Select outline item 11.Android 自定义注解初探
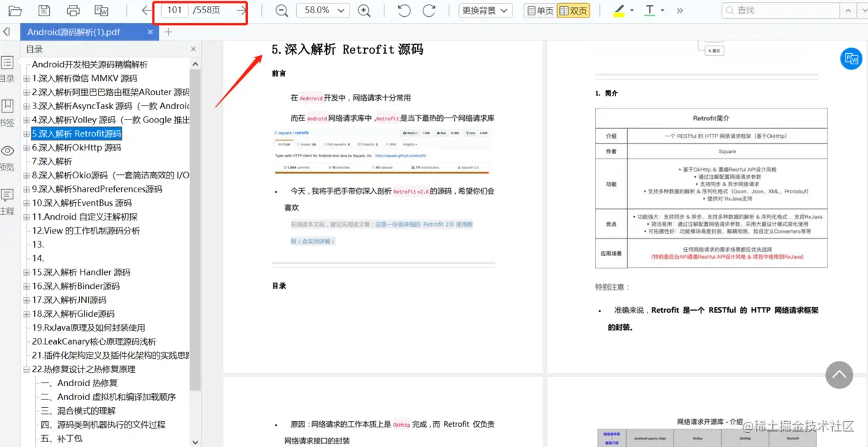The height and width of the screenshot is (447, 868). (x=85, y=217)
